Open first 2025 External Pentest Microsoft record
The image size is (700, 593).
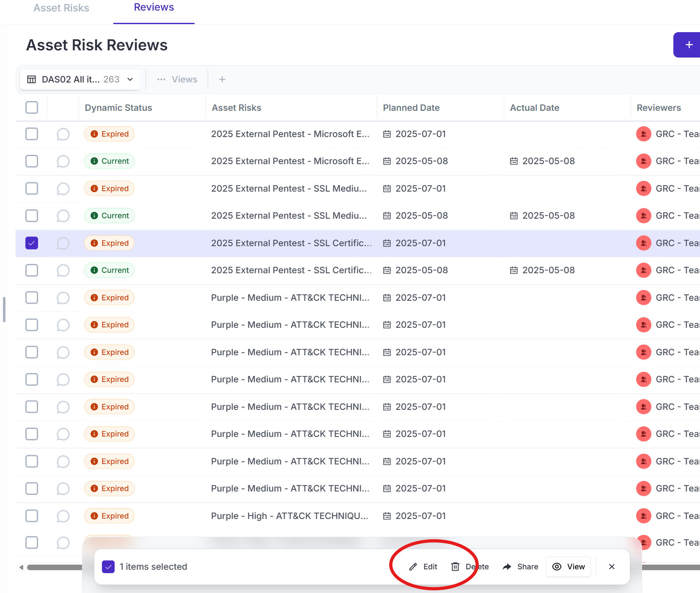290,134
